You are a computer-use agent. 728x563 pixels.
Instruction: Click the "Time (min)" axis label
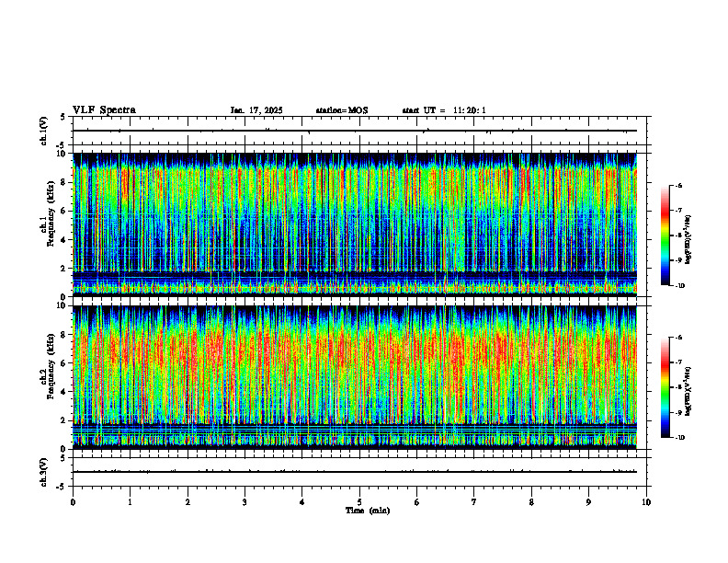point(368,511)
